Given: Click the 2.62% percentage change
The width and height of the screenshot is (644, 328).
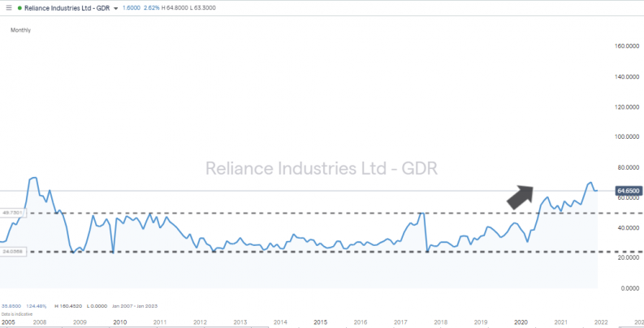Looking at the screenshot, I should (150, 8).
